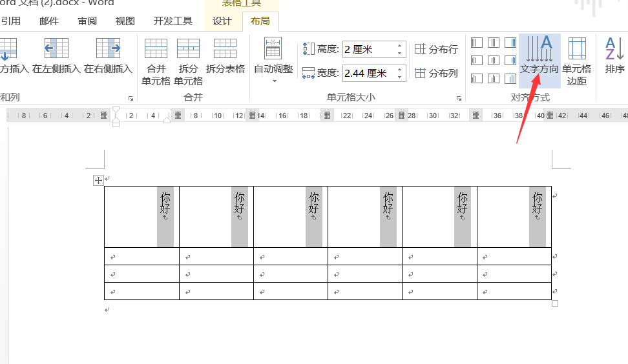
Task: Click Split Table (拆分表格) icon
Action: coord(225,48)
